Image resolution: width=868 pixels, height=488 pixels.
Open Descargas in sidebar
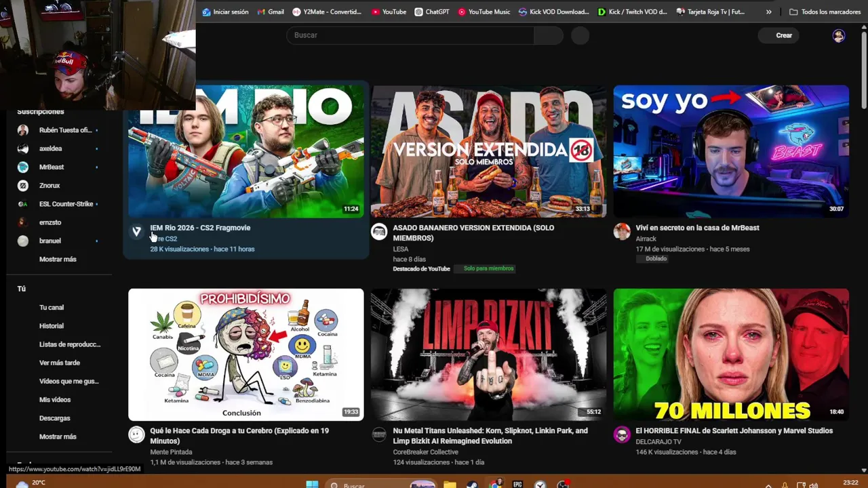pos(55,418)
